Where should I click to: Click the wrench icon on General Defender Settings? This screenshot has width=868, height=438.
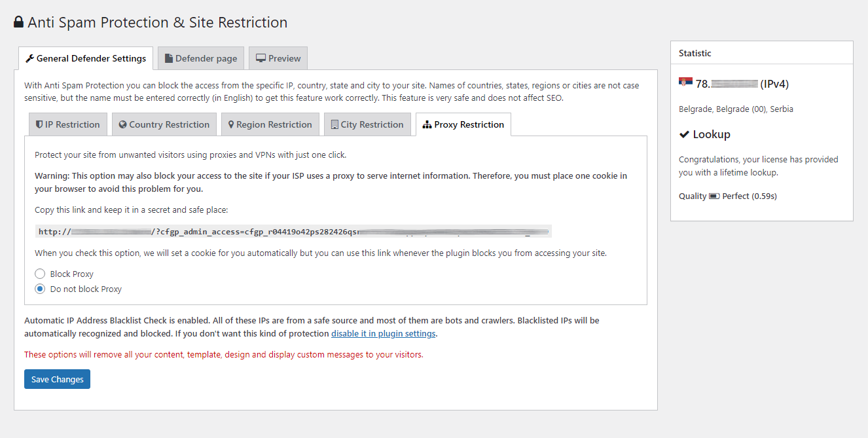pos(29,58)
